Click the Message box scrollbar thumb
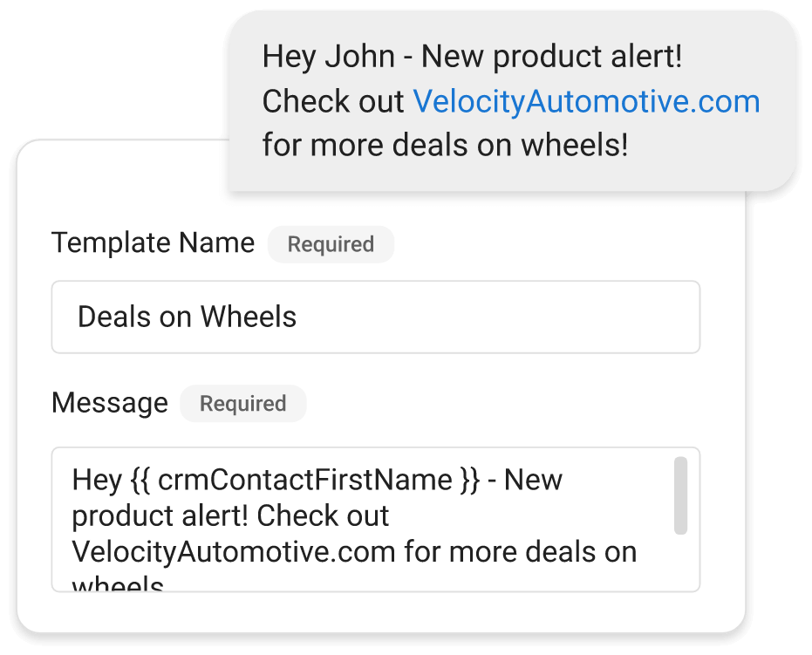The image size is (812, 655). click(681, 495)
